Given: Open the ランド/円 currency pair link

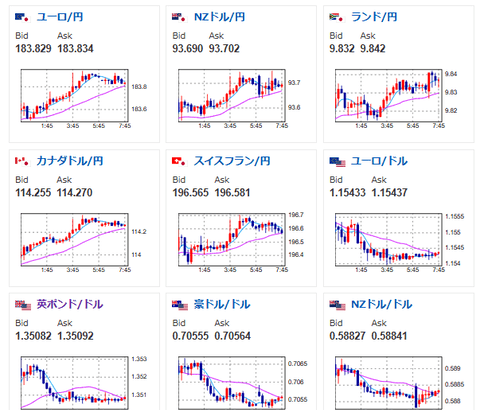Looking at the screenshot, I should [374, 17].
